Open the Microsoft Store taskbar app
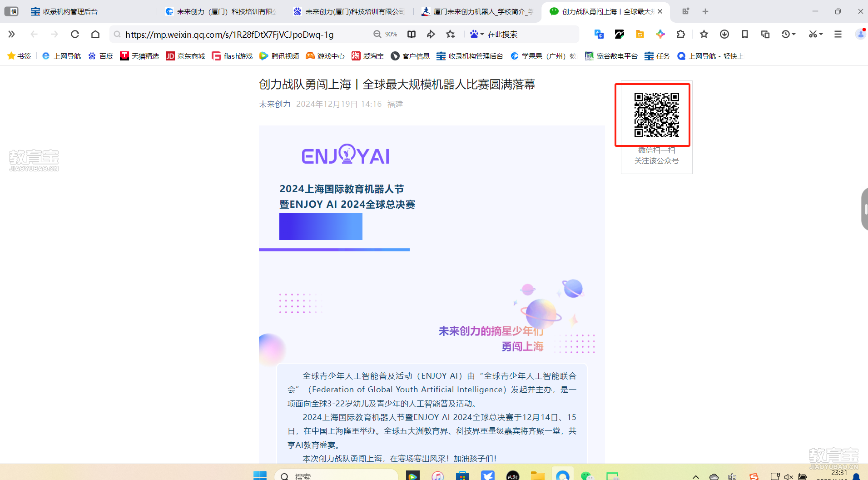868x480 pixels. pos(462,475)
